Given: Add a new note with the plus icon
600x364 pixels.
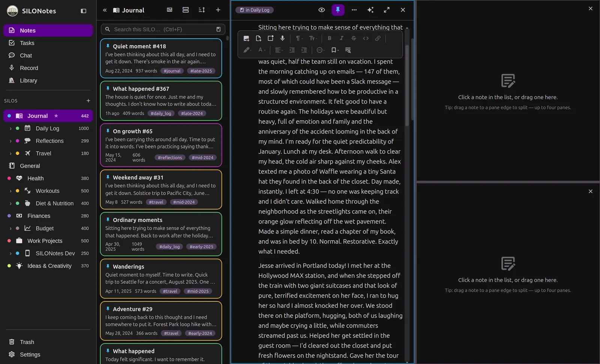Looking at the screenshot, I should [x=218, y=10].
